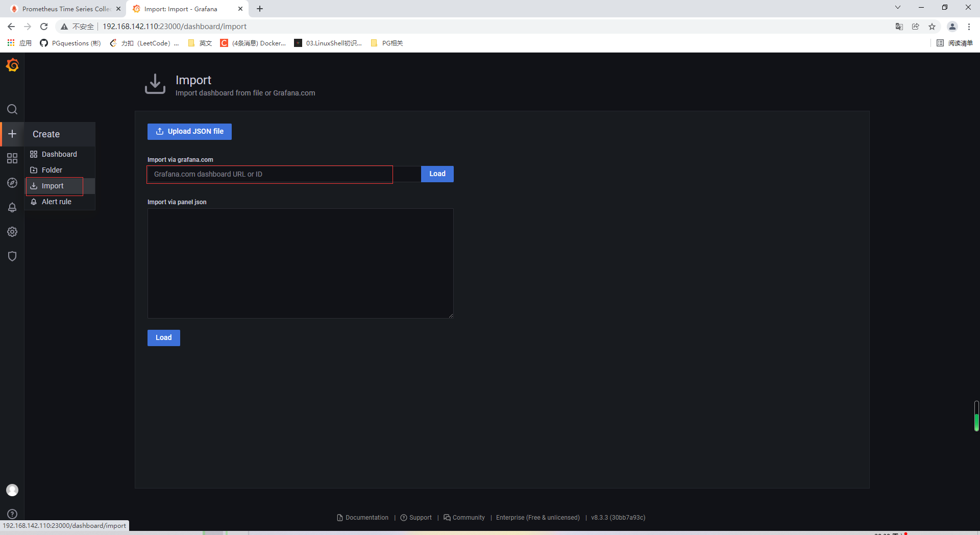This screenshot has height=535, width=980.
Task: Open the Explore compass icon
Action: pyautogui.click(x=12, y=183)
